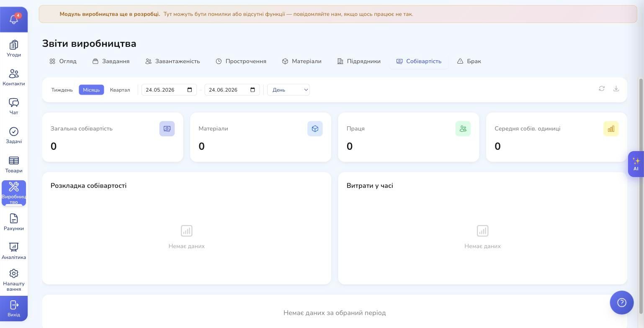Click the Матеріали card box icon
This screenshot has width=644, height=328.
click(x=315, y=129)
